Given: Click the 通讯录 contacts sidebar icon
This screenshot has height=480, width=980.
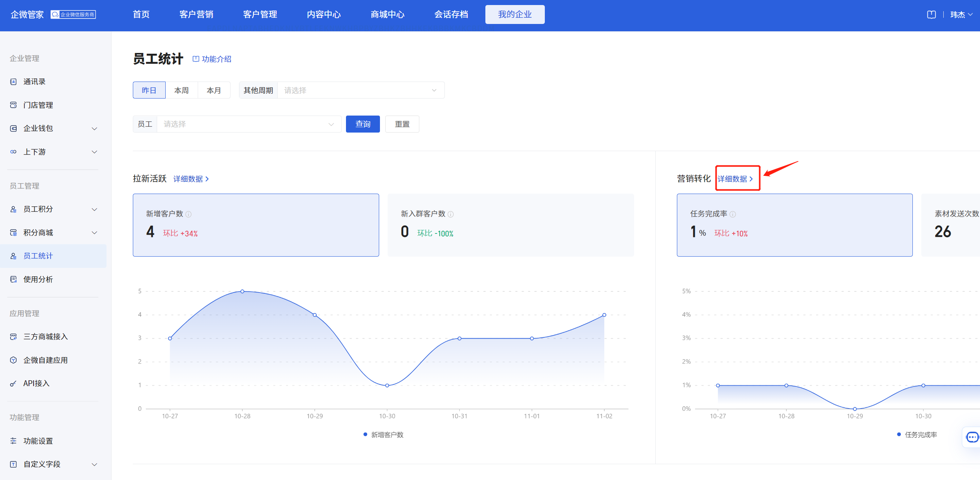Looking at the screenshot, I should (x=14, y=82).
